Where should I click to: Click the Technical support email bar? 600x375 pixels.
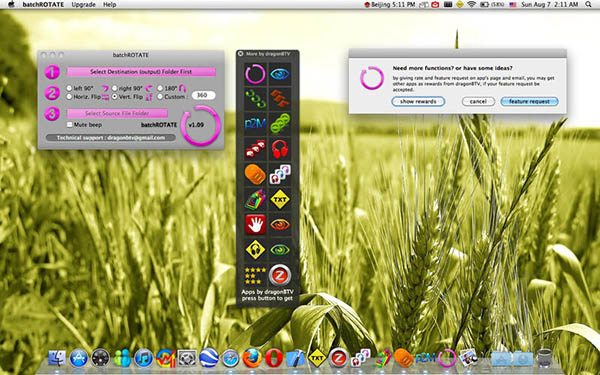pyautogui.click(x=111, y=138)
